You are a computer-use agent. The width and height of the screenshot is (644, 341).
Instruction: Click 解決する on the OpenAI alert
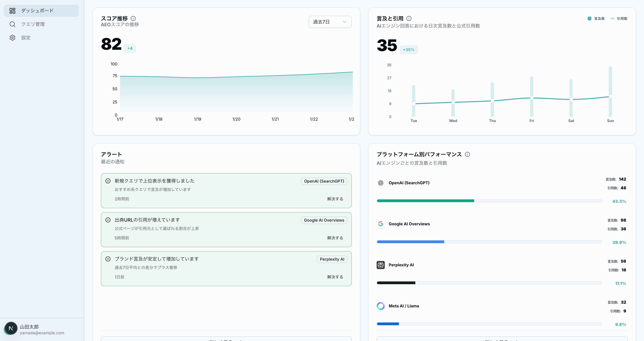pos(335,199)
